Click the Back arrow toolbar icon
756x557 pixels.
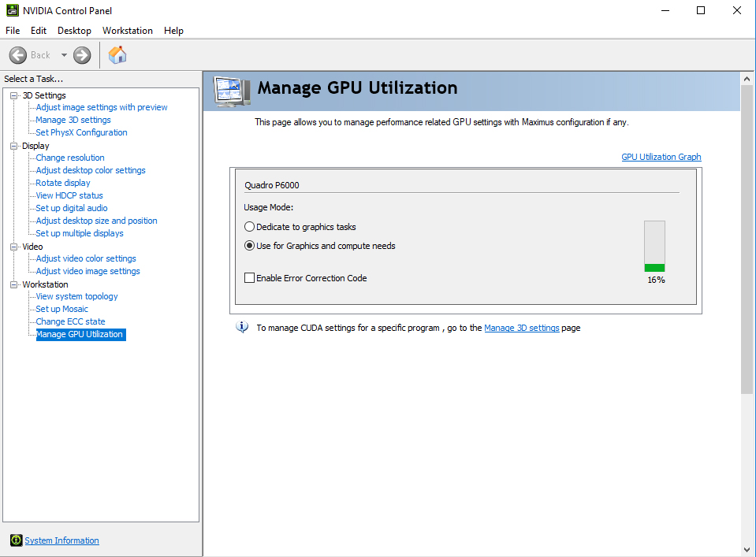(x=18, y=55)
